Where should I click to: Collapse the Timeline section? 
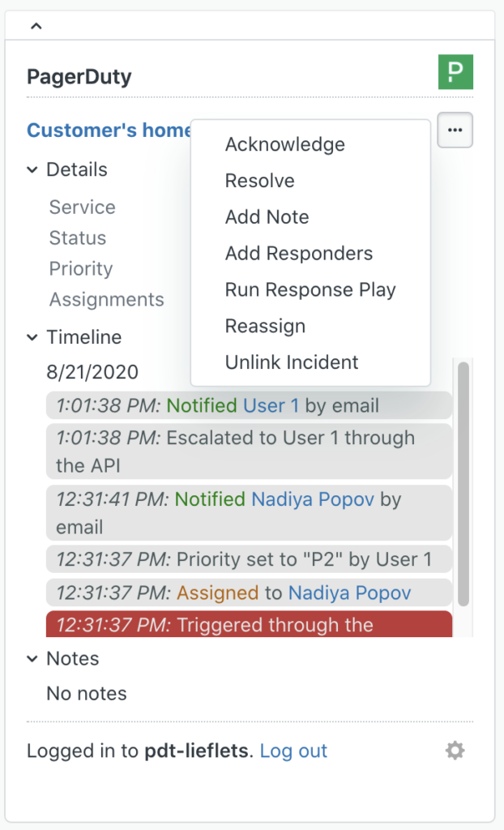tap(32, 337)
